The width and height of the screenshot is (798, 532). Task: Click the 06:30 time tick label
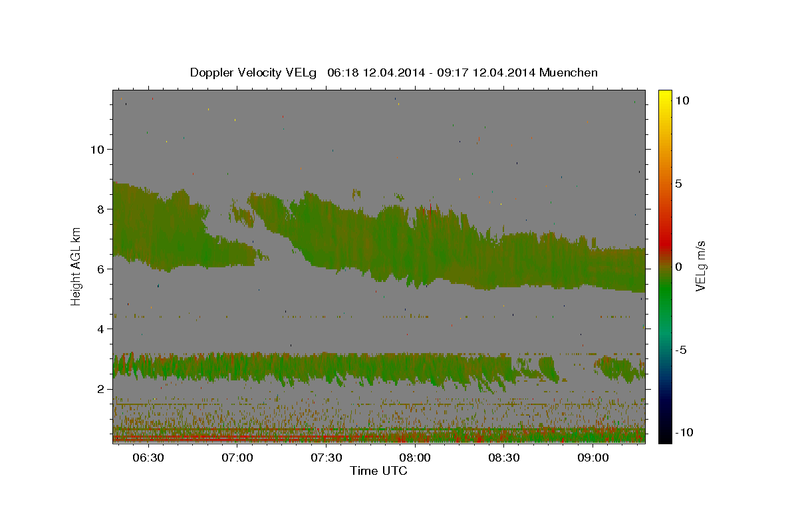click(148, 458)
